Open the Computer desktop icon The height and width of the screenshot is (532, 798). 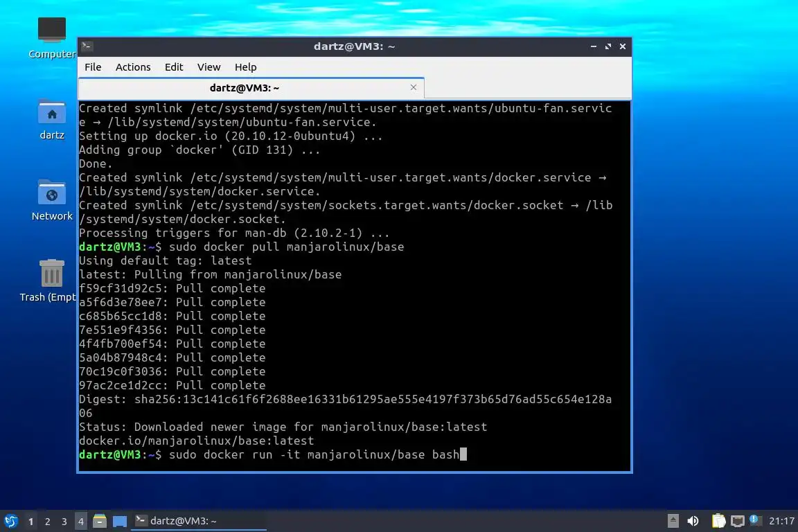point(52,37)
